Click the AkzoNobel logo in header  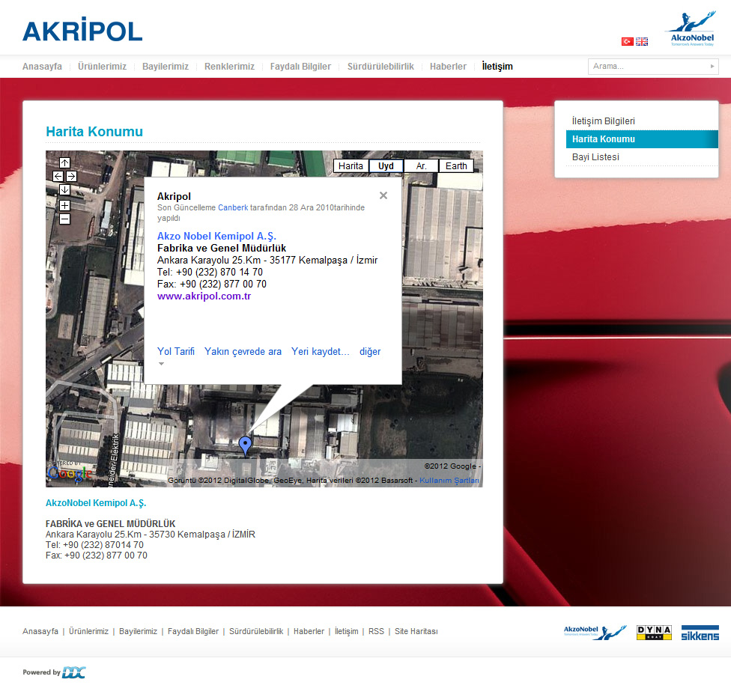(x=692, y=29)
